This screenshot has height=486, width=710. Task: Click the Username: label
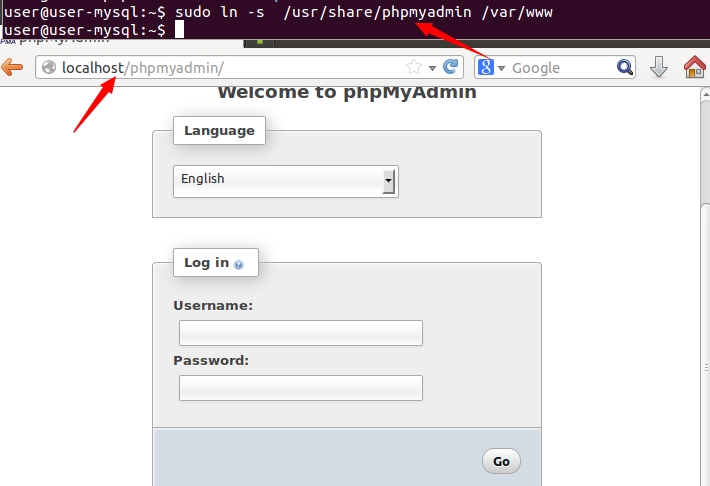click(213, 306)
